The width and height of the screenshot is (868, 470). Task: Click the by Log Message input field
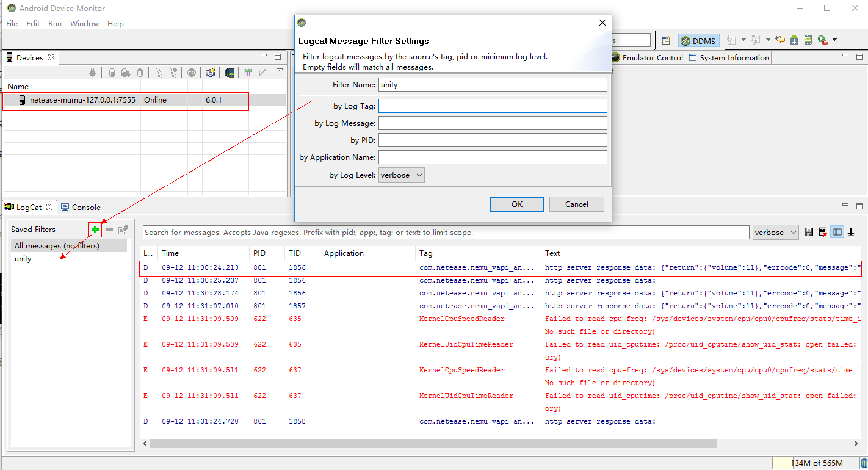493,123
